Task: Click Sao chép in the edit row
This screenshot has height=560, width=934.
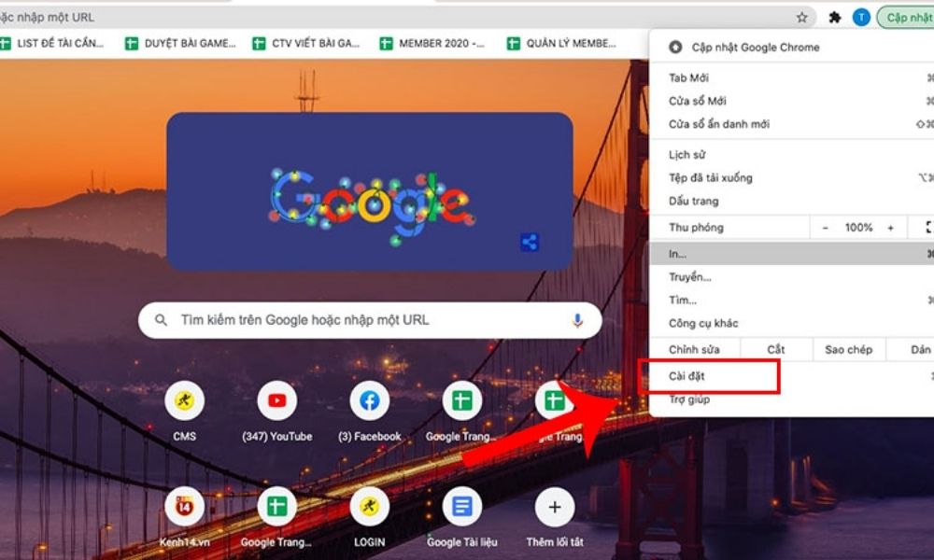Action: (848, 349)
